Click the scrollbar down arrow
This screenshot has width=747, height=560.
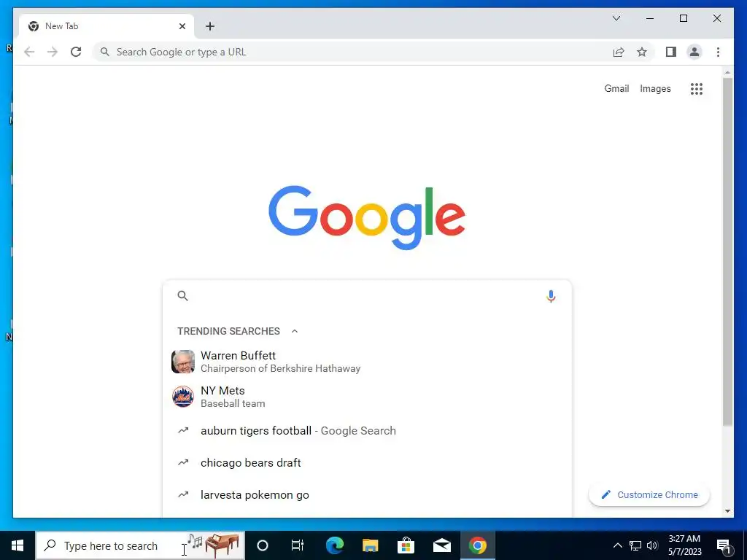tap(727, 511)
